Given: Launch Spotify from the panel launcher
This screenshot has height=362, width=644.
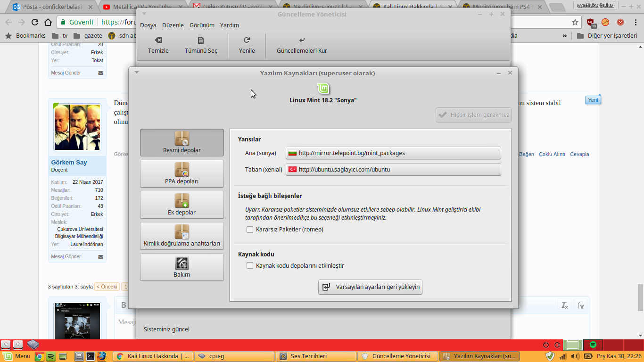Looking at the screenshot, I should coord(51,356).
